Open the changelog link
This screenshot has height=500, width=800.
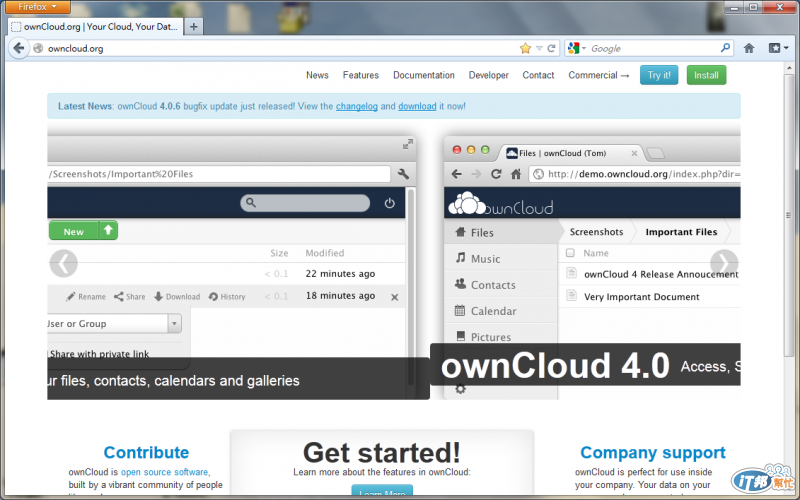pyautogui.click(x=357, y=106)
